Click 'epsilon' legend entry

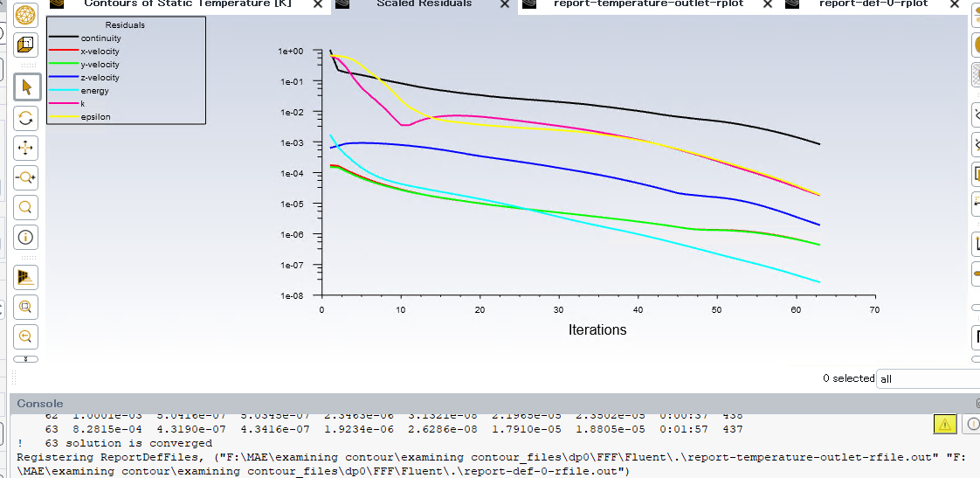point(95,117)
